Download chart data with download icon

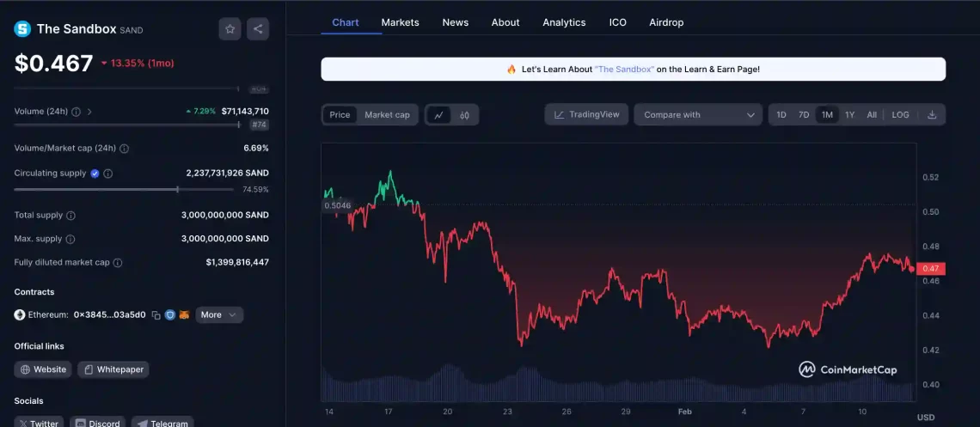tap(932, 115)
